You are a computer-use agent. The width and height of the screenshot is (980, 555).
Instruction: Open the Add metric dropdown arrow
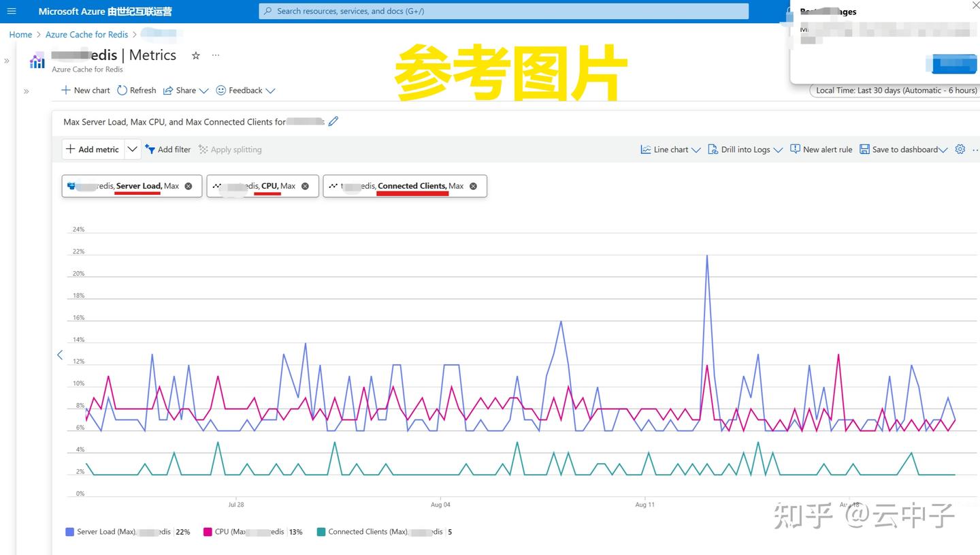(x=132, y=148)
